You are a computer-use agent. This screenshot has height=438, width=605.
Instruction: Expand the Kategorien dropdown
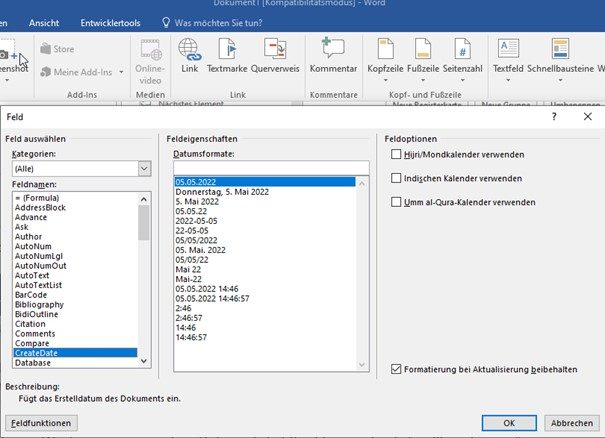[143, 170]
